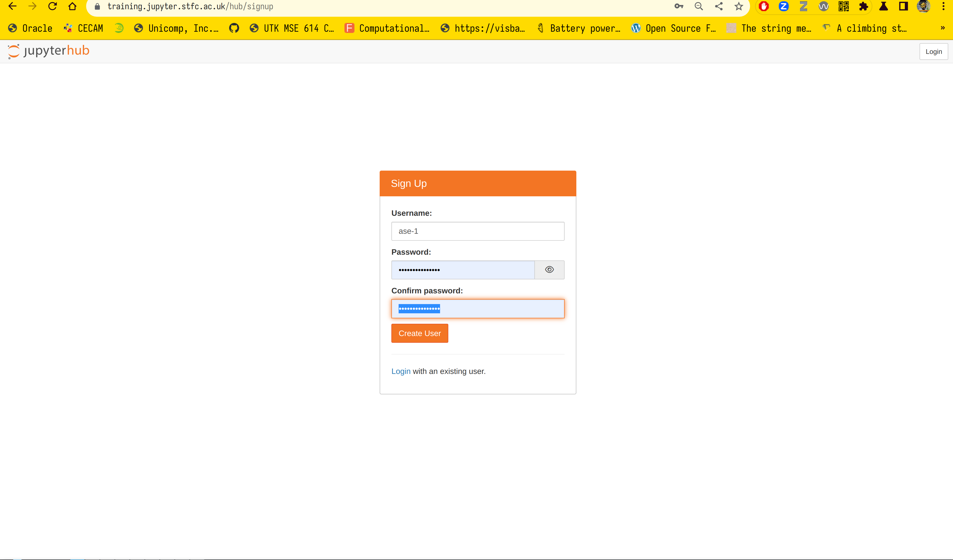Click into the Password field
The image size is (953, 560).
pos(463,270)
